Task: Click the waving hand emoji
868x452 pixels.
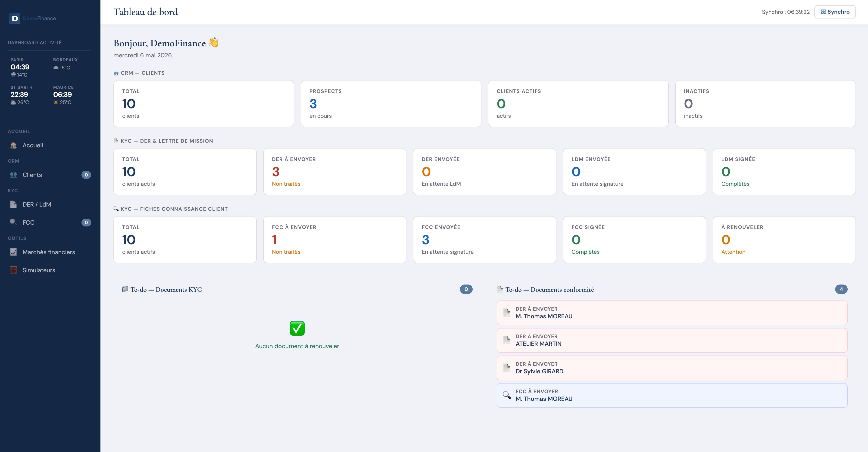Action: pyautogui.click(x=214, y=43)
